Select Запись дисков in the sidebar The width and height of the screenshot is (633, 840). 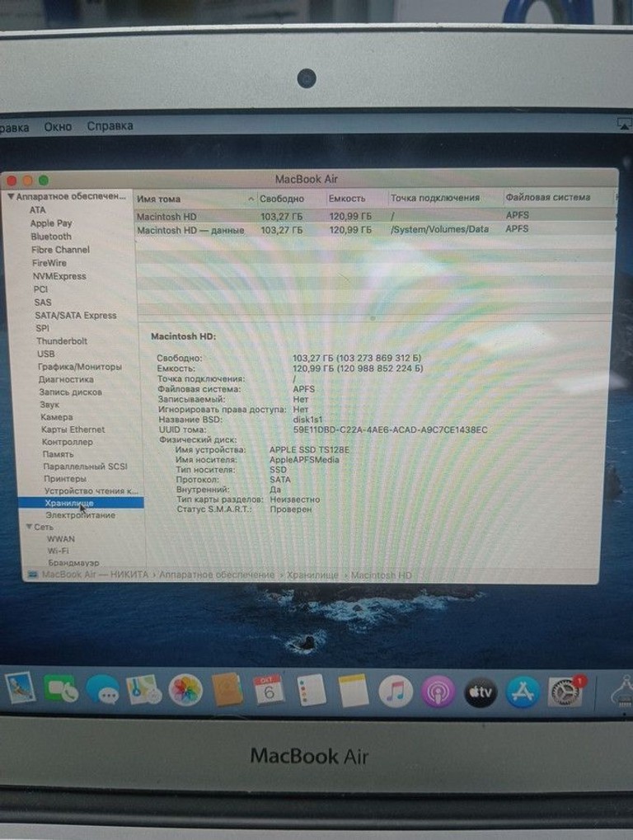click(x=70, y=392)
